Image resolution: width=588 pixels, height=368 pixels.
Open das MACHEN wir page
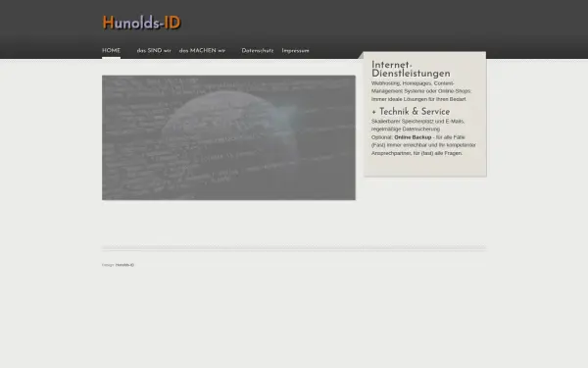pos(202,51)
